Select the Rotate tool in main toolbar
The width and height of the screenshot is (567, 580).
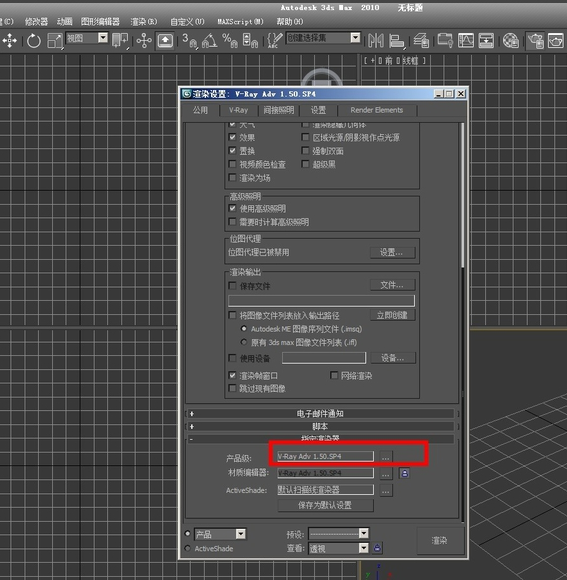(34, 40)
